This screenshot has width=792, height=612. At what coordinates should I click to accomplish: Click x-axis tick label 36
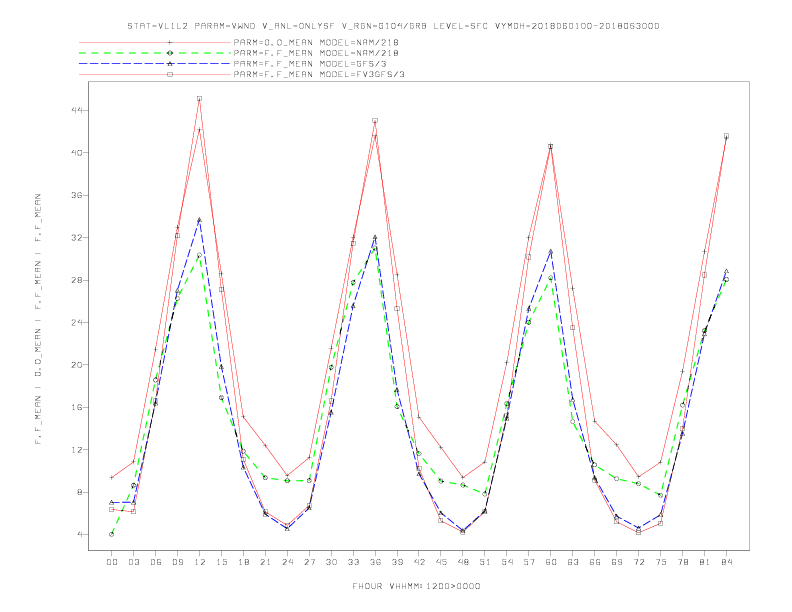[x=375, y=562]
